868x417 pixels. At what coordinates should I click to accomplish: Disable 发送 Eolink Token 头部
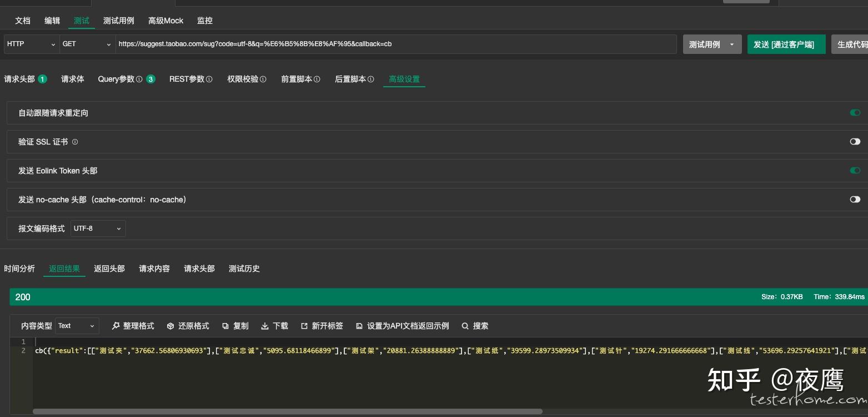(855, 171)
